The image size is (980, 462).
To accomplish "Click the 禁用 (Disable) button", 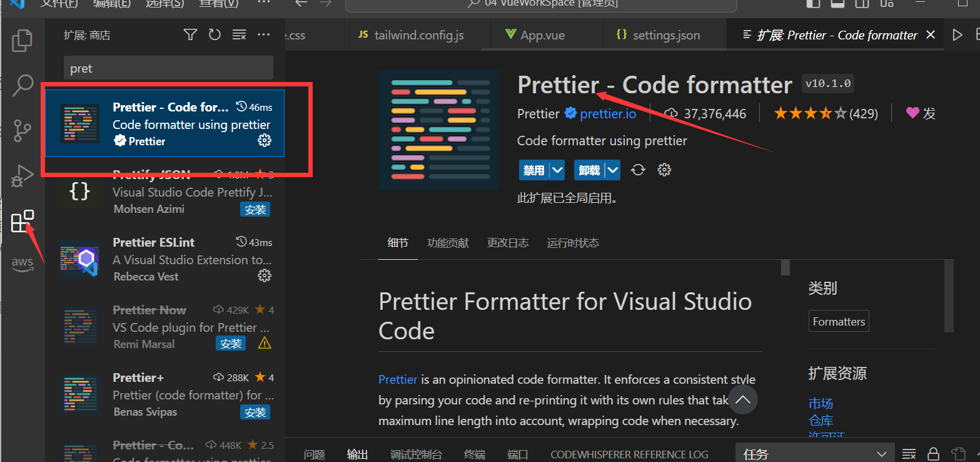I will [534, 170].
